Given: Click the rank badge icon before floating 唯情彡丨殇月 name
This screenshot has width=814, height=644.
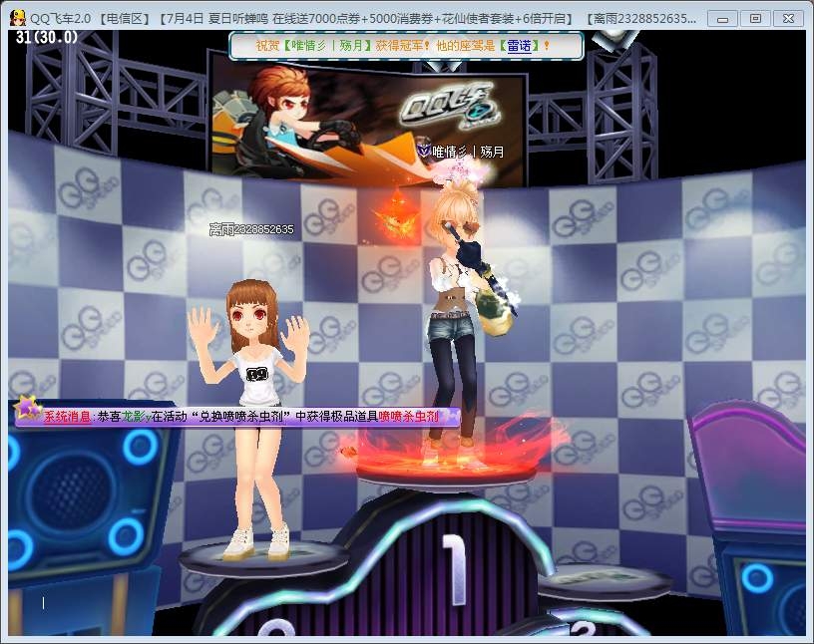Looking at the screenshot, I should [x=424, y=151].
